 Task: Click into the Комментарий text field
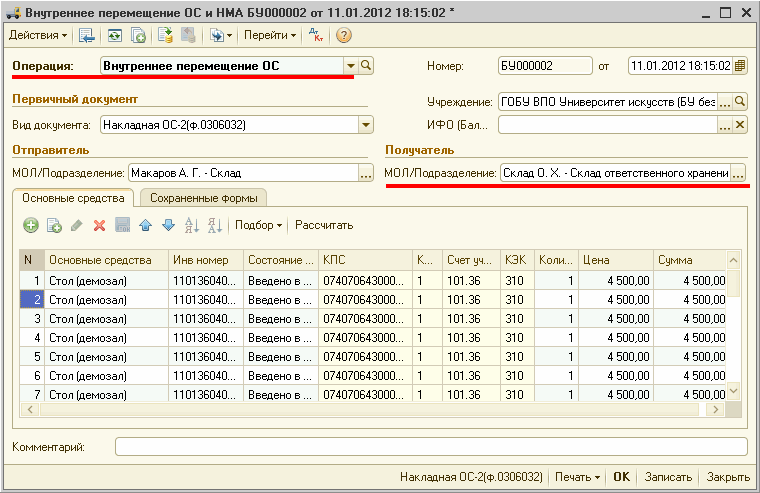pyautogui.click(x=430, y=446)
